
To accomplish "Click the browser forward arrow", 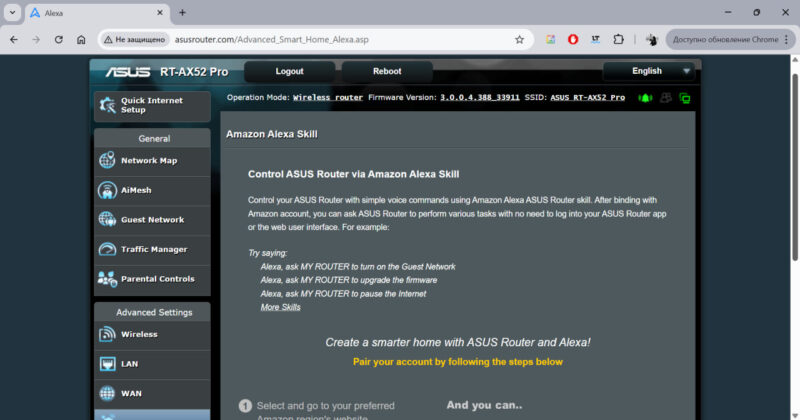I will (x=36, y=39).
